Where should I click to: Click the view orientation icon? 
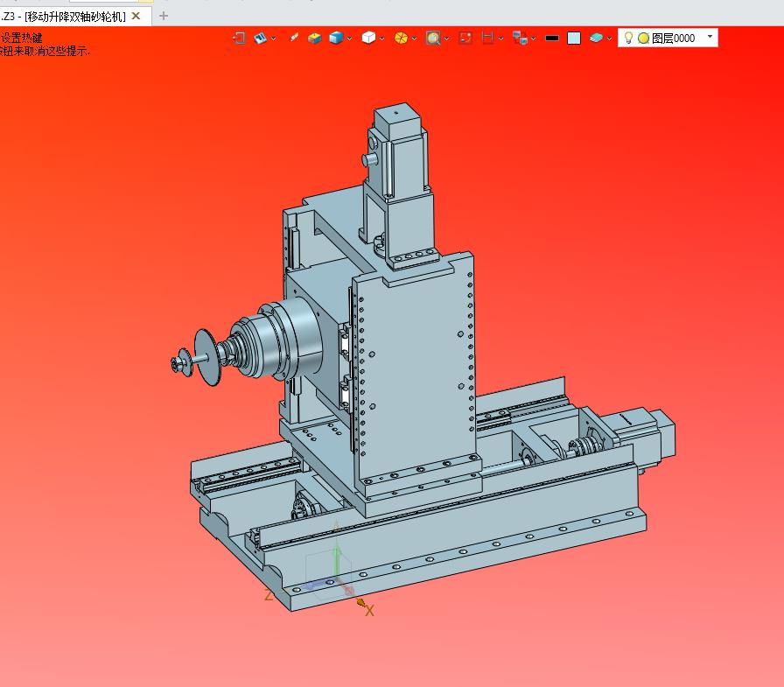pyautogui.click(x=260, y=38)
